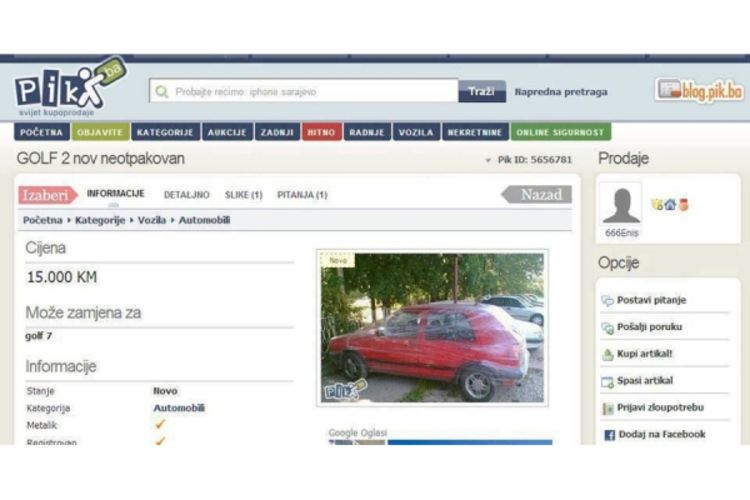
Task: Click the Nazad back button
Action: click(x=537, y=194)
